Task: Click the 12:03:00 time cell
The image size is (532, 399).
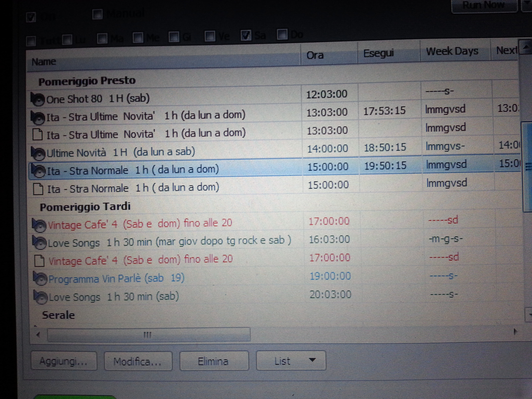Action: tap(327, 94)
